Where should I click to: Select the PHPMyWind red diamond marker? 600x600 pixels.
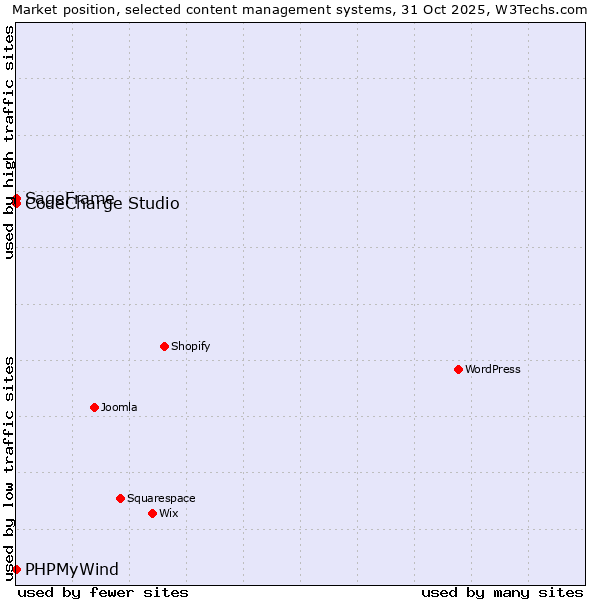(16, 569)
